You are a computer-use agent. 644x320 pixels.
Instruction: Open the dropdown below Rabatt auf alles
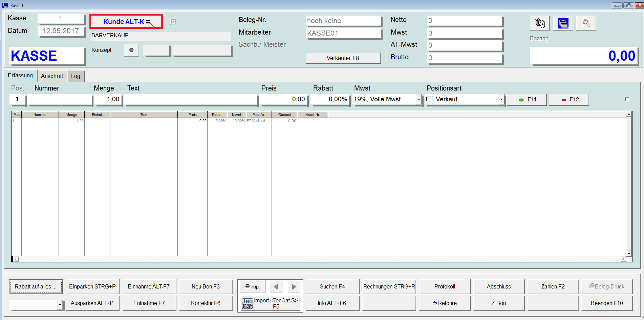tap(60, 304)
